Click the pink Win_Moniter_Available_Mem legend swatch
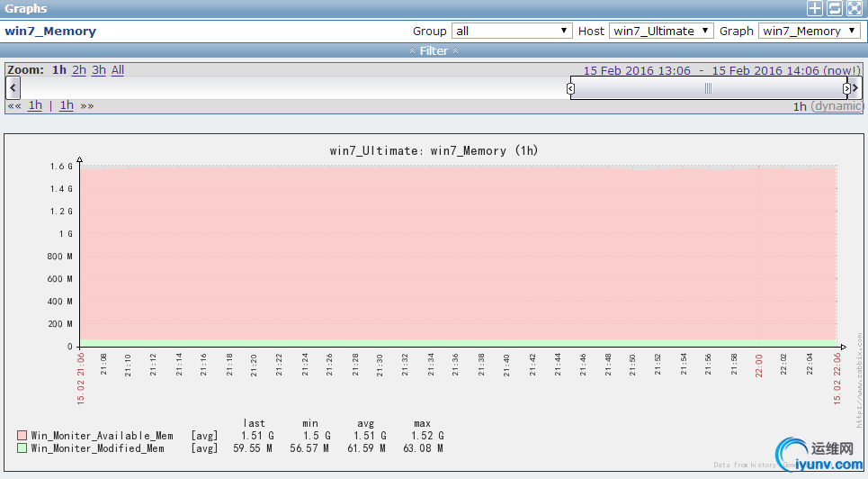Screen dimensions: 868x479 22,435
